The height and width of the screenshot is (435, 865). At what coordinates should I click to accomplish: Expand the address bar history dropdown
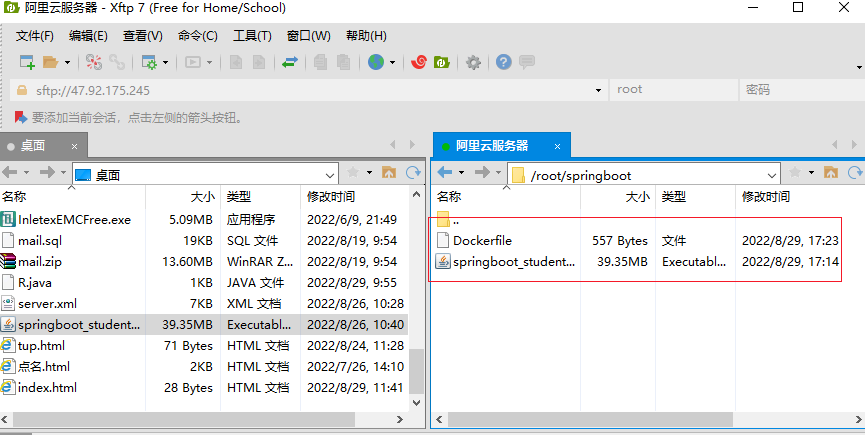tap(599, 90)
